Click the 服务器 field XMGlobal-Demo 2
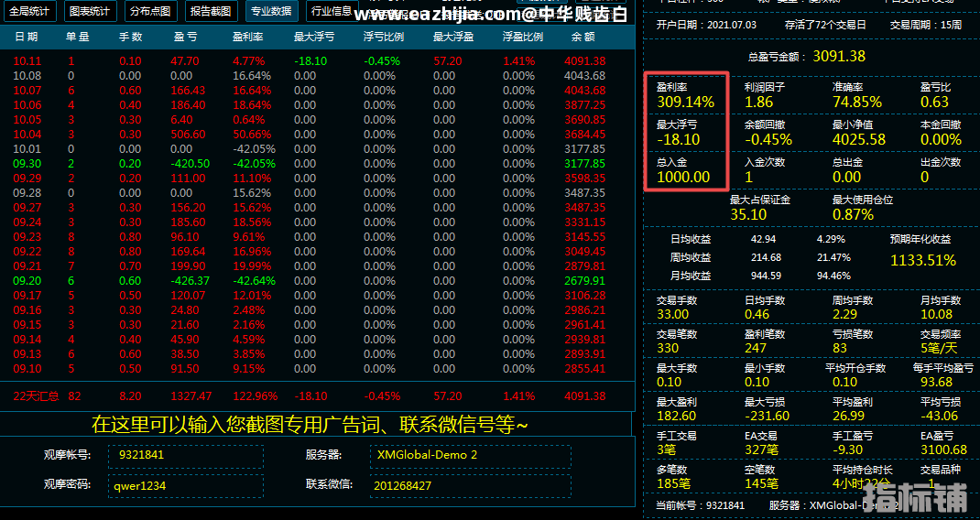This screenshot has width=980, height=520. click(470, 455)
